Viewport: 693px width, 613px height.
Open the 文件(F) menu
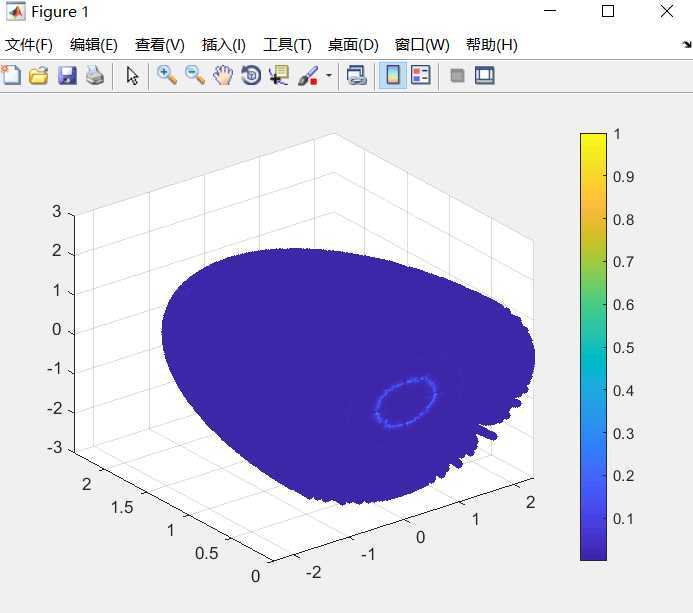(x=29, y=45)
